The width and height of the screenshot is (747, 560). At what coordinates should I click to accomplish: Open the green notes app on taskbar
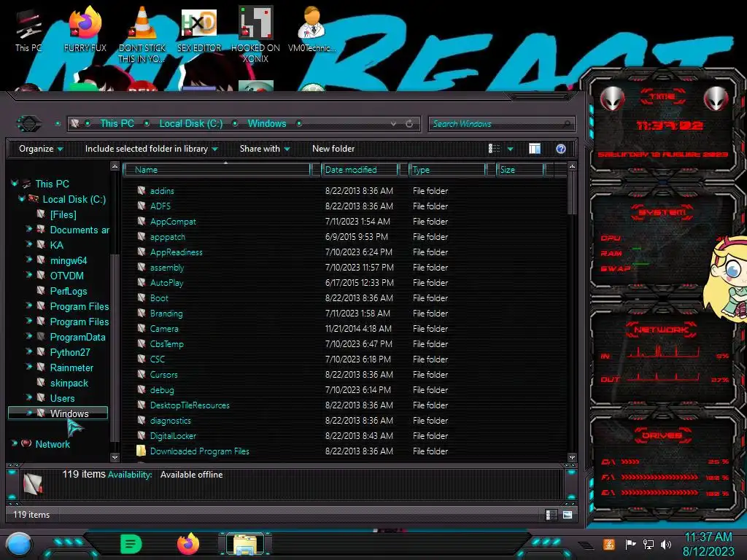click(x=131, y=544)
